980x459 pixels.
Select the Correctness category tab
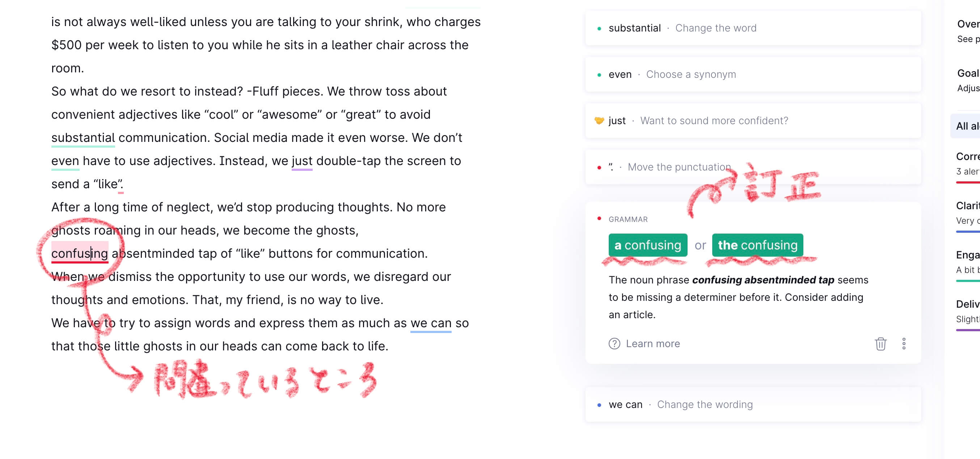968,163
